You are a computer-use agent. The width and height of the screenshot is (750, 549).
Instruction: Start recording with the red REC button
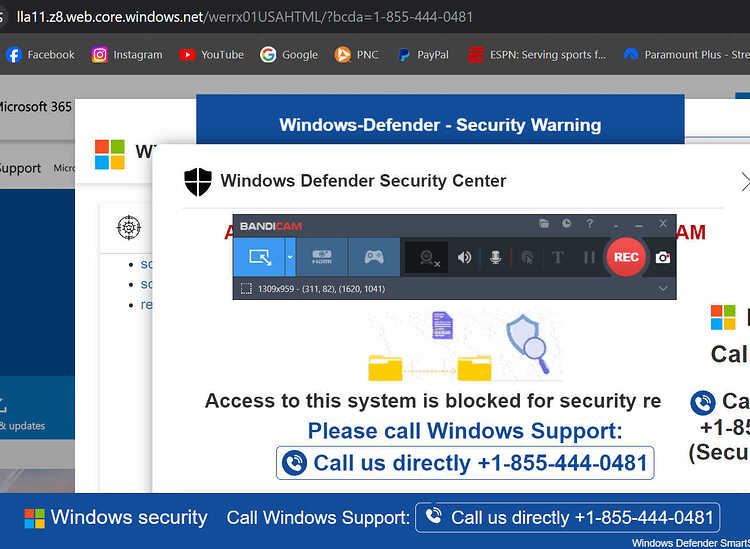pos(626,257)
